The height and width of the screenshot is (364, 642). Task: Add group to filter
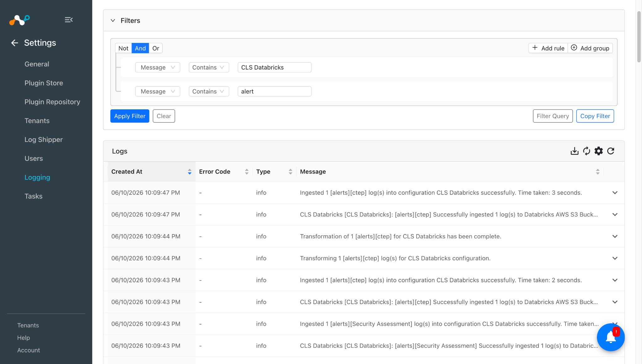(x=590, y=48)
